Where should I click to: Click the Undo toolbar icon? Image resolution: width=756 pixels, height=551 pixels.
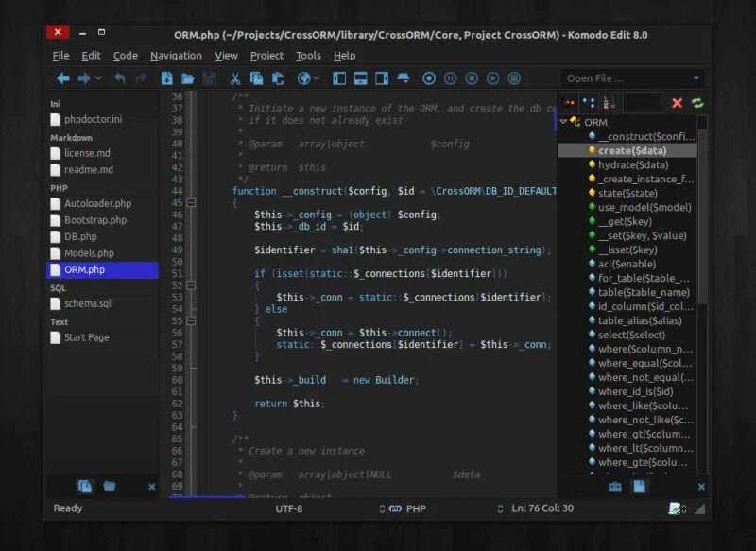click(120, 78)
